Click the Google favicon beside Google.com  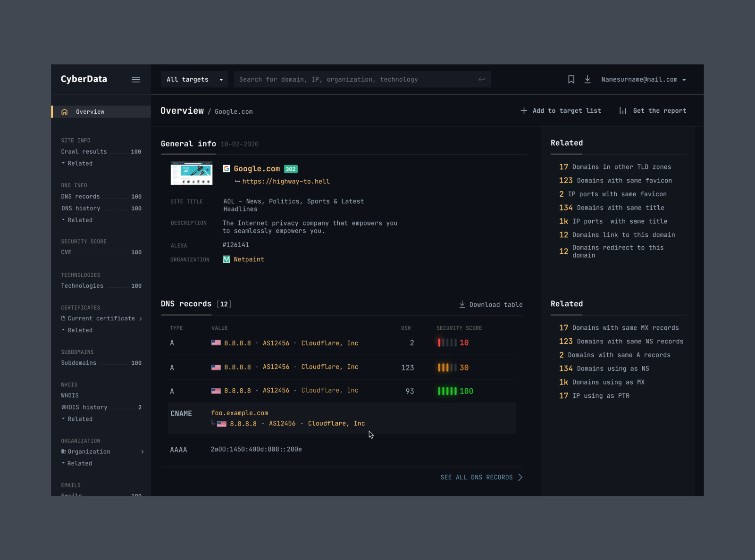pyautogui.click(x=226, y=168)
